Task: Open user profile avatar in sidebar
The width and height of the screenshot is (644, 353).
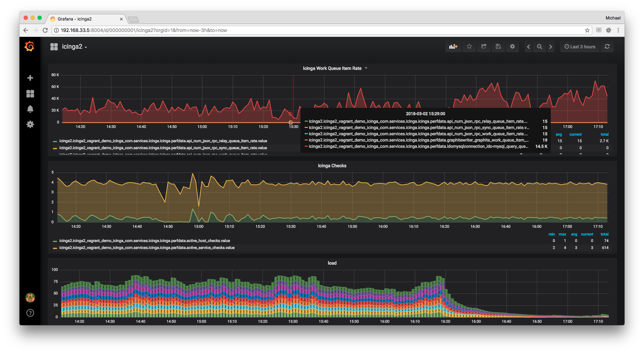Action: tap(30, 297)
